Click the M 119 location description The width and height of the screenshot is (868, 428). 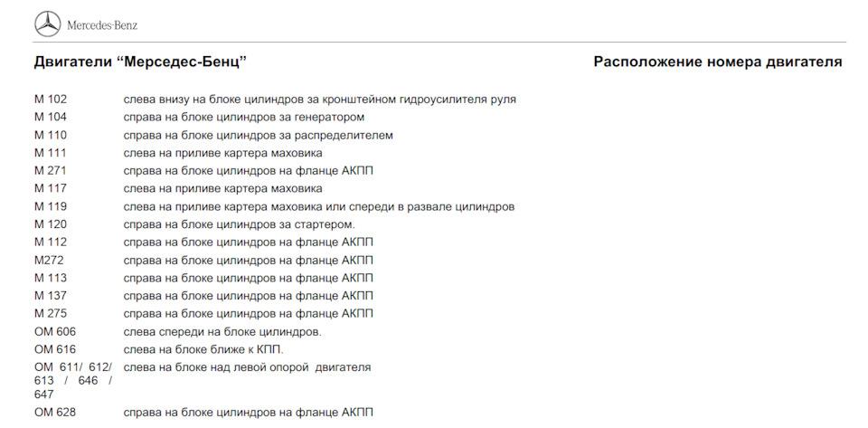coord(318,206)
